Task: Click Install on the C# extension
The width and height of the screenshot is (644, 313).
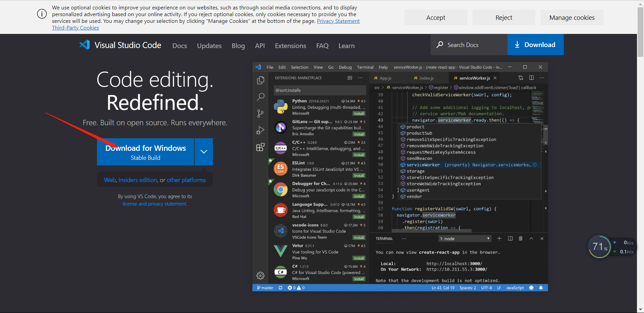Action: pos(359,279)
